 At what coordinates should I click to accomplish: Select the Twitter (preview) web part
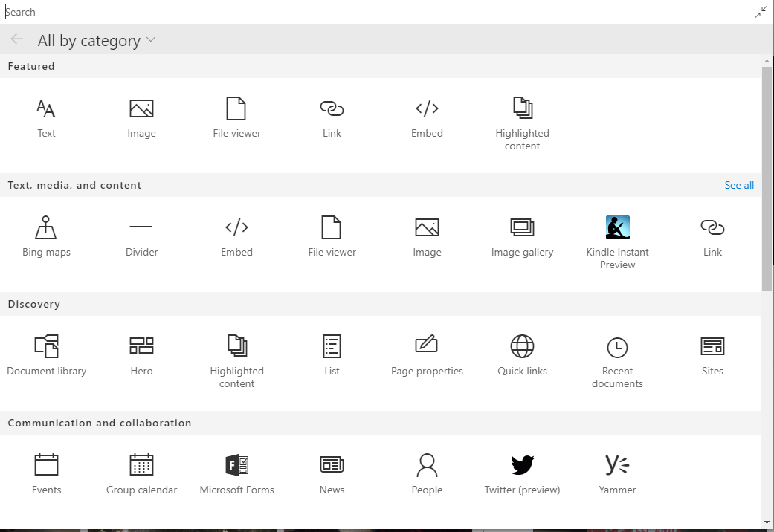pos(522,474)
